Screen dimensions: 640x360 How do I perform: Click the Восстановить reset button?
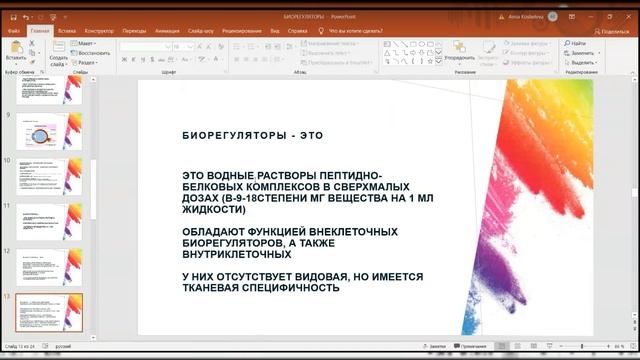[x=90, y=53]
